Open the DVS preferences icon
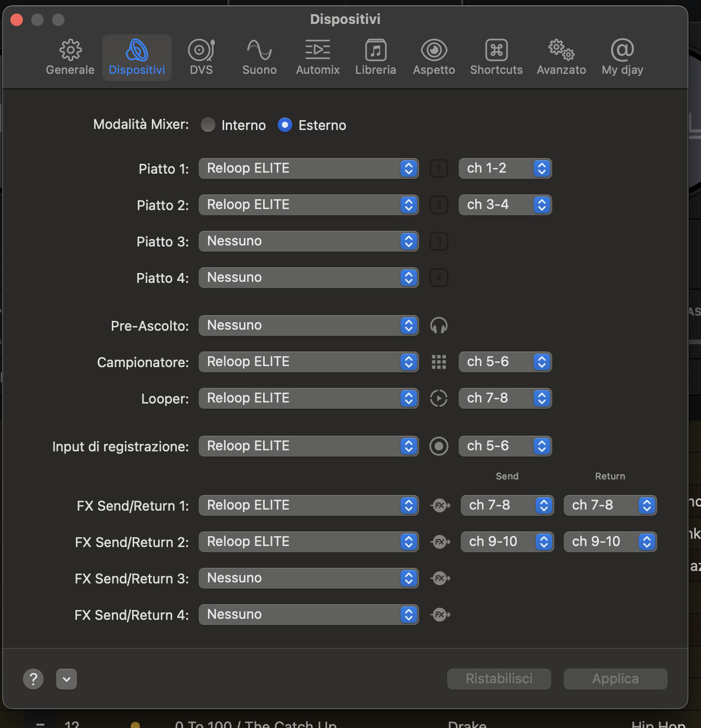 tap(201, 51)
